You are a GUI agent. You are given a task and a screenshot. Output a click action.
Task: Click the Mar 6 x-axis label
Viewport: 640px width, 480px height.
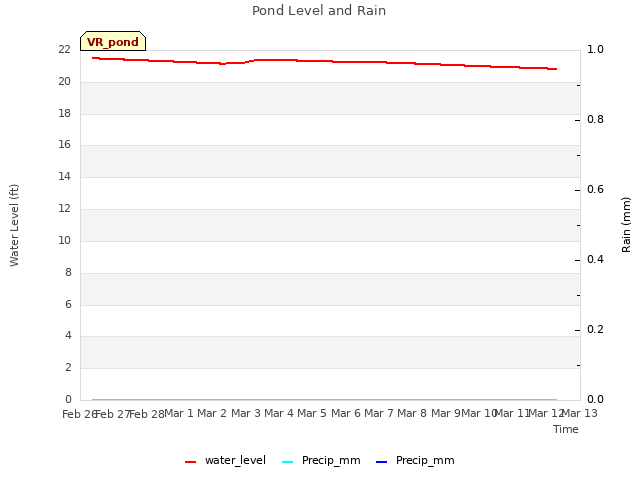[x=346, y=413]
